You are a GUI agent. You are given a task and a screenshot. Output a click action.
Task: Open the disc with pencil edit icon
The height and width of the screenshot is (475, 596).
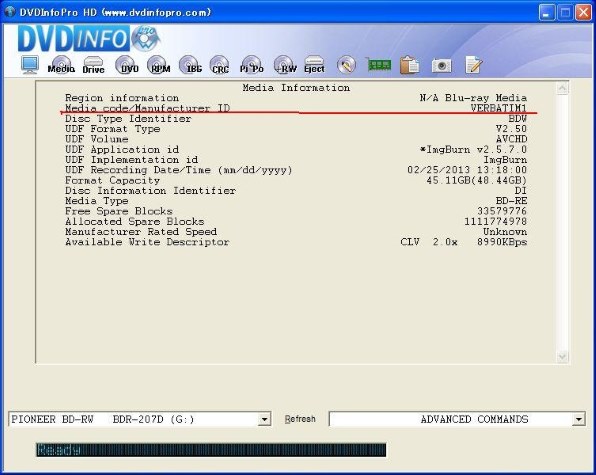(x=346, y=65)
